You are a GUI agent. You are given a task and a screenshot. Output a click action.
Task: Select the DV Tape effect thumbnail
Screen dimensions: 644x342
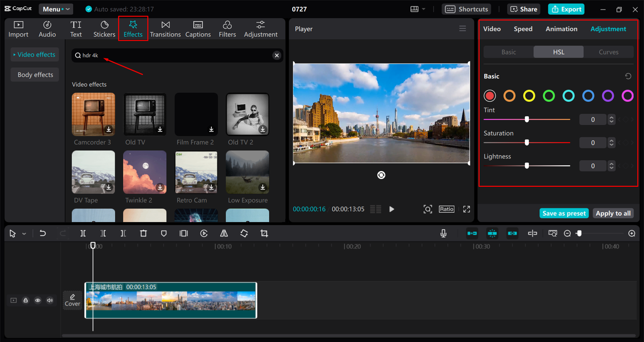(x=93, y=172)
